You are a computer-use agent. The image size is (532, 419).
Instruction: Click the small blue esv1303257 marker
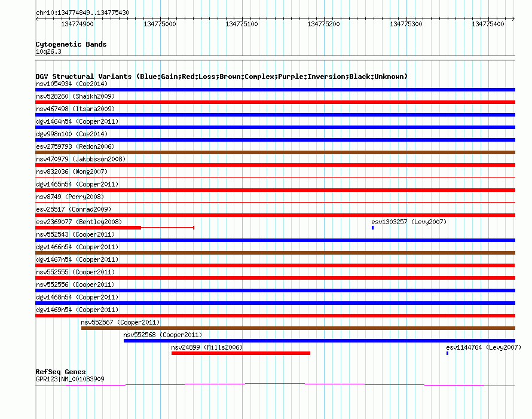[x=372, y=228]
